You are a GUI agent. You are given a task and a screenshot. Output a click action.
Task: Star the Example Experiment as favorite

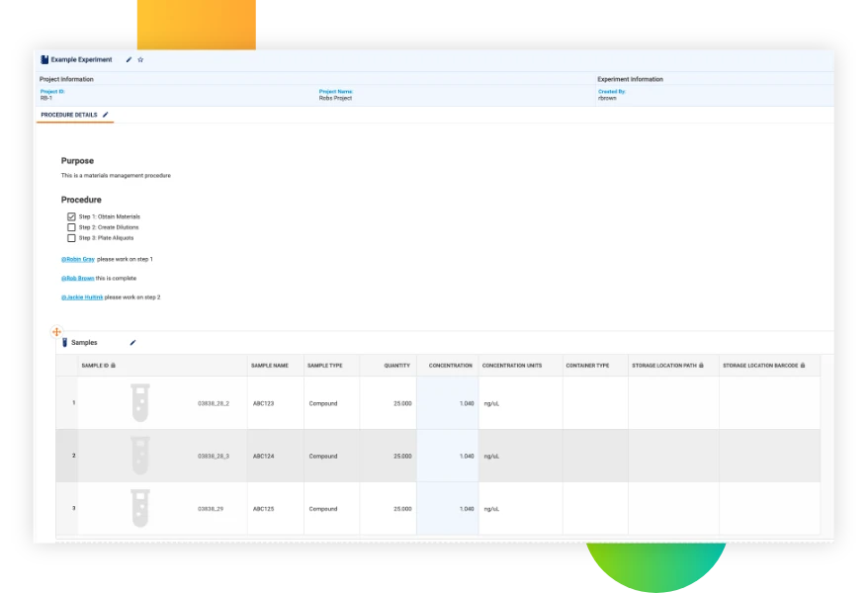140,59
